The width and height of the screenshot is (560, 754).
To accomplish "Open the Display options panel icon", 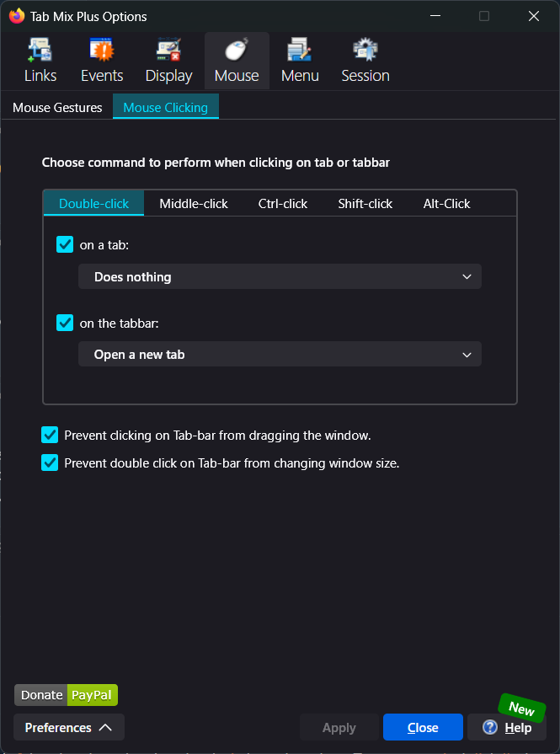I will (x=168, y=51).
